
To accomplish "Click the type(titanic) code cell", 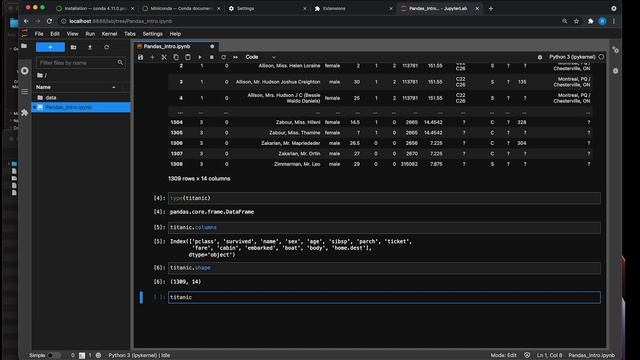I will 384,198.
